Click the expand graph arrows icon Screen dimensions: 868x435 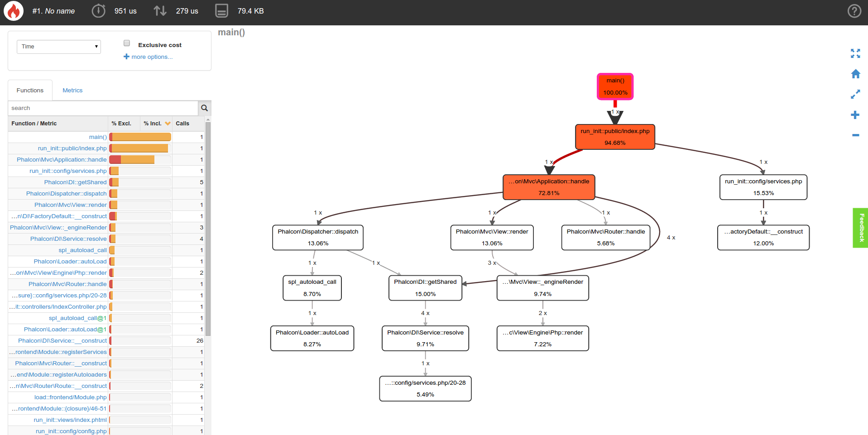pos(855,94)
